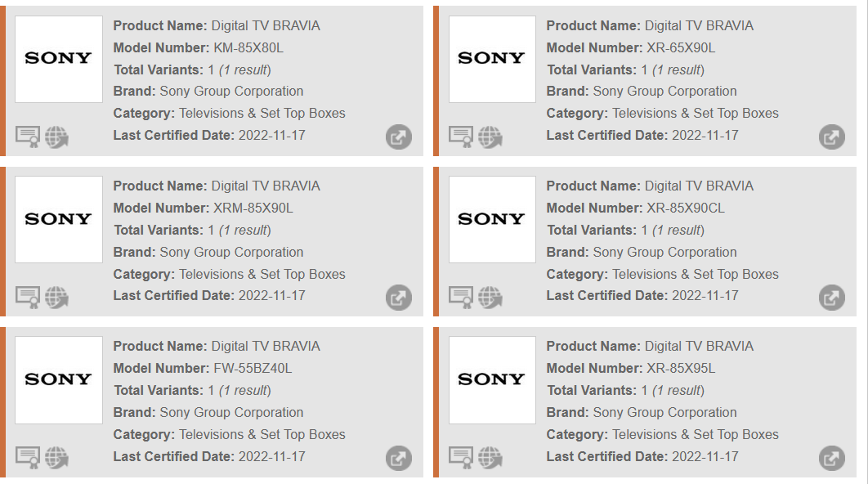Open external link for XR-85X95L card
This screenshot has height=484, width=868.
pos(831,458)
